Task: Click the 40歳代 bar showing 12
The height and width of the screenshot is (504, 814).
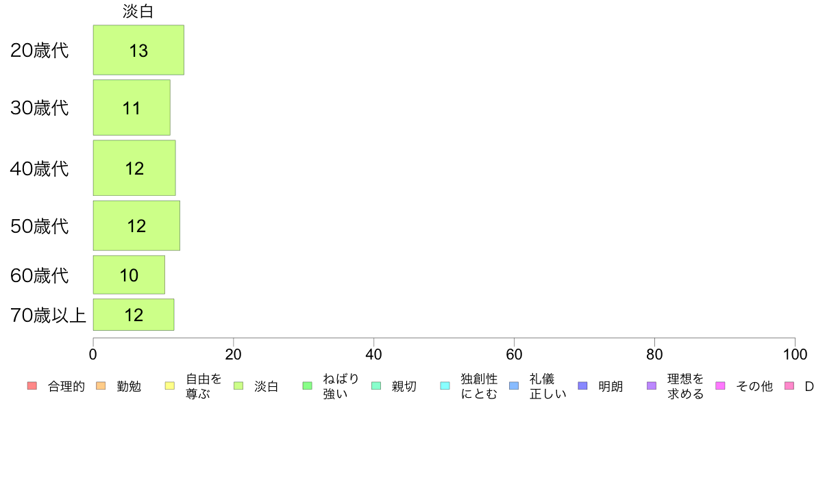Action: [134, 168]
